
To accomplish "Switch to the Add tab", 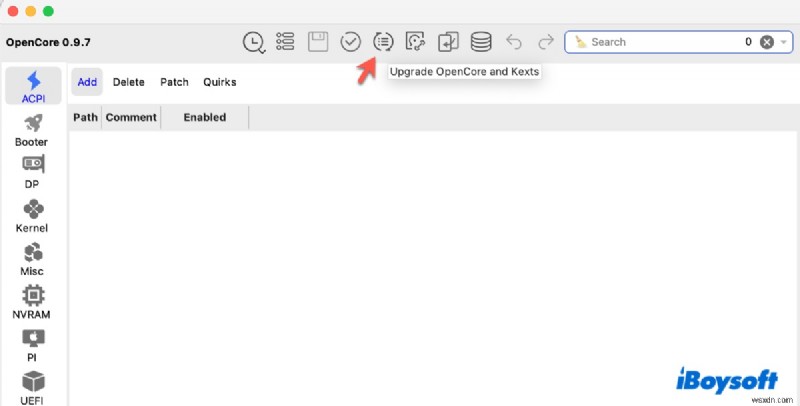I will [87, 82].
